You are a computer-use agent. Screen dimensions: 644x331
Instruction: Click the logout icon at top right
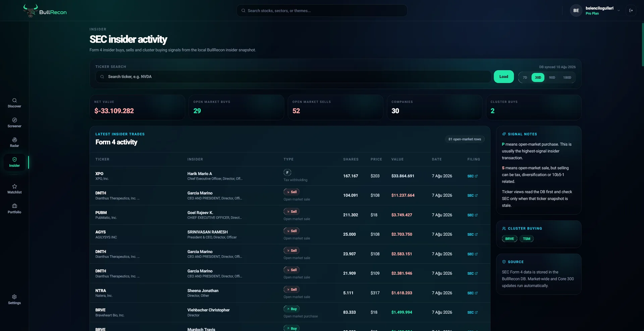(x=631, y=10)
